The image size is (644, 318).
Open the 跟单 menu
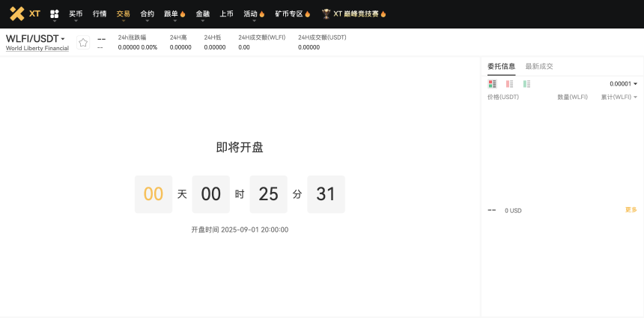pyautogui.click(x=171, y=13)
